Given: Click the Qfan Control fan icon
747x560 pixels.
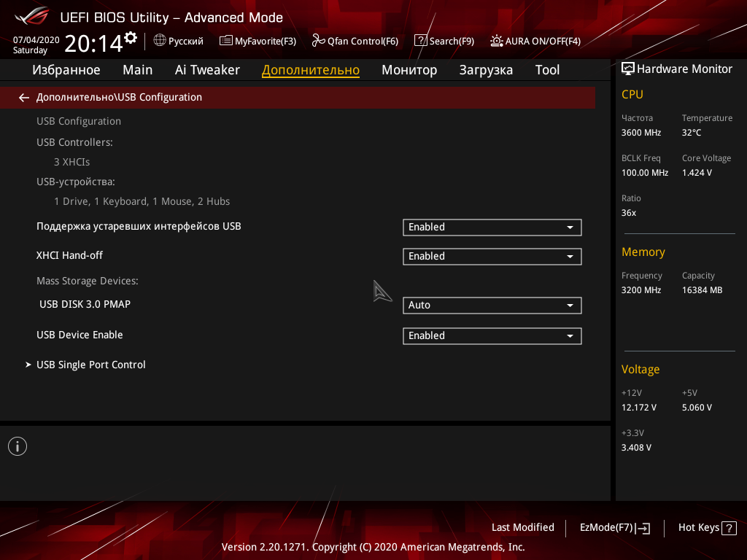Looking at the screenshot, I should (318, 41).
